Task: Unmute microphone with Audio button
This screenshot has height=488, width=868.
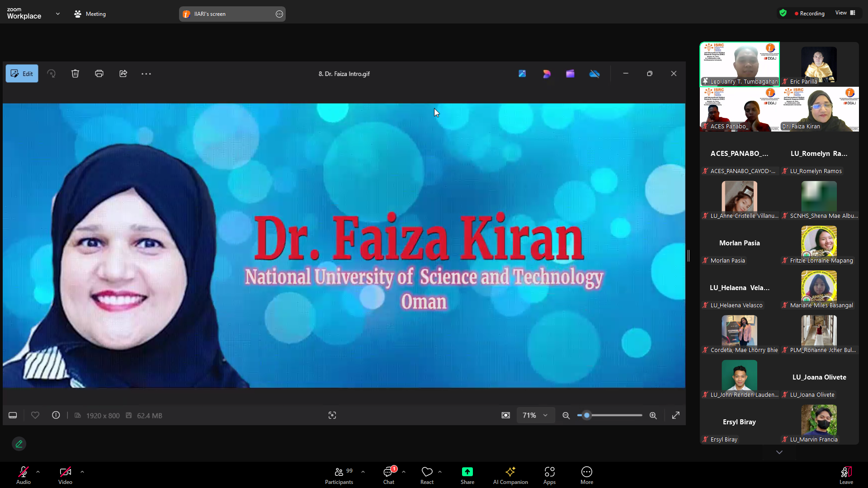Action: [24, 475]
